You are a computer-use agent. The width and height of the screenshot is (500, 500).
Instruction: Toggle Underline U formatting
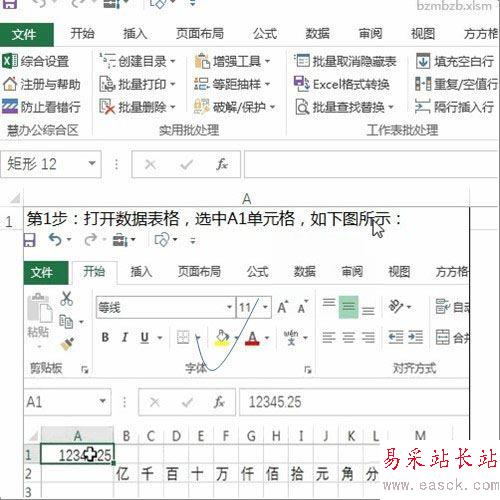tap(145, 338)
